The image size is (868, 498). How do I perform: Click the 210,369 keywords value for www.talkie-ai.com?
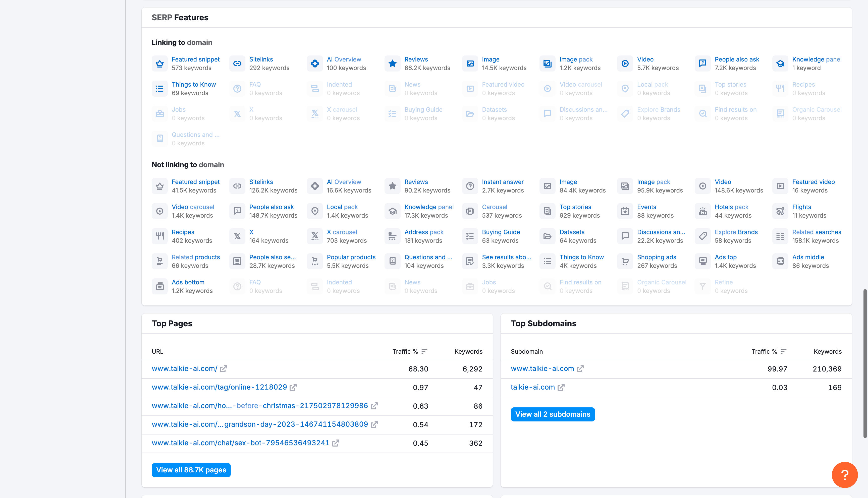[x=827, y=369]
